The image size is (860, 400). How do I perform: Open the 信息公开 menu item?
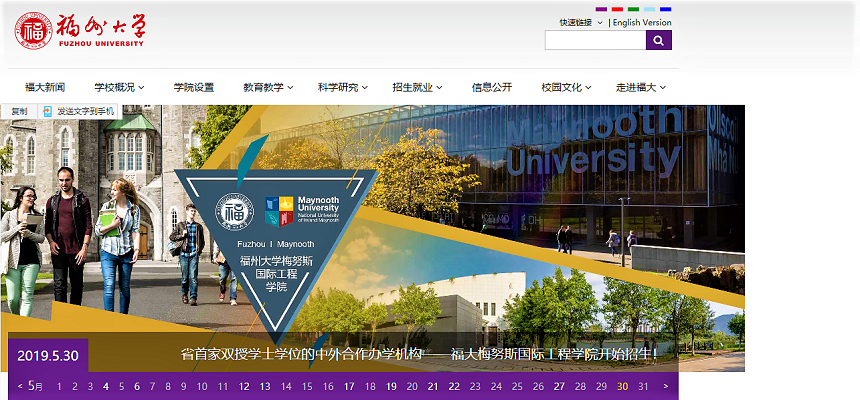[x=492, y=87]
